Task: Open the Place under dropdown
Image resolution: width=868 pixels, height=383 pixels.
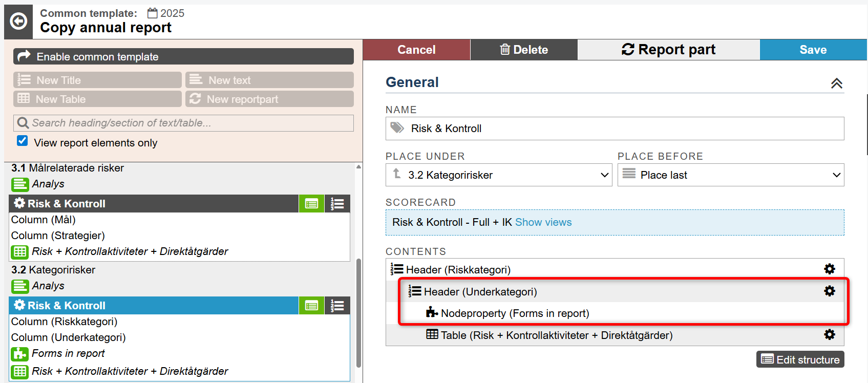Action: [498, 175]
